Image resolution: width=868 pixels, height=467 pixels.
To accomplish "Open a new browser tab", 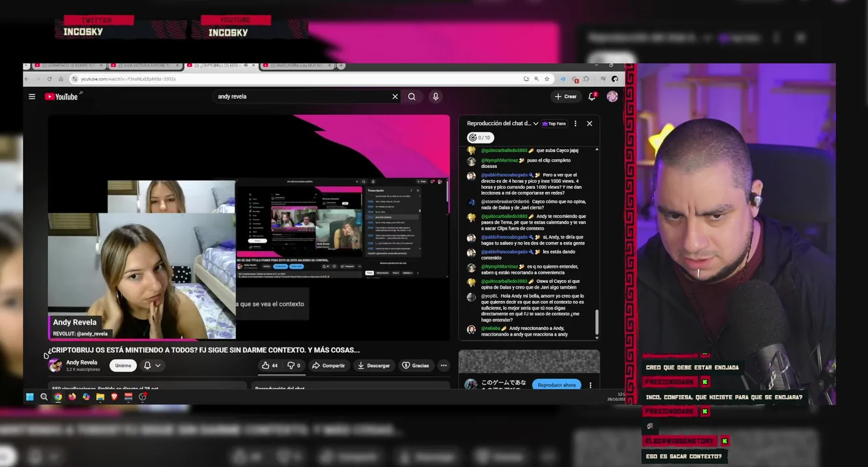I will pyautogui.click(x=342, y=66).
